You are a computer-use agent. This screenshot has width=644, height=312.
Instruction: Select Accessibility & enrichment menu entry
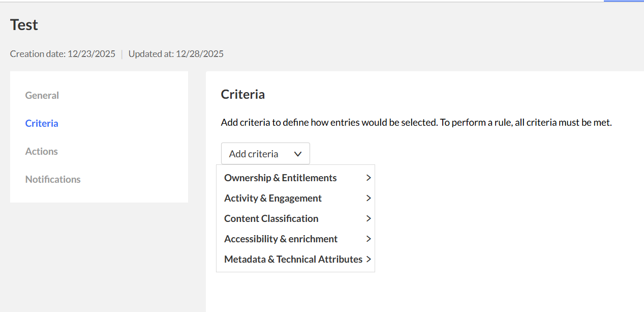pyautogui.click(x=281, y=239)
